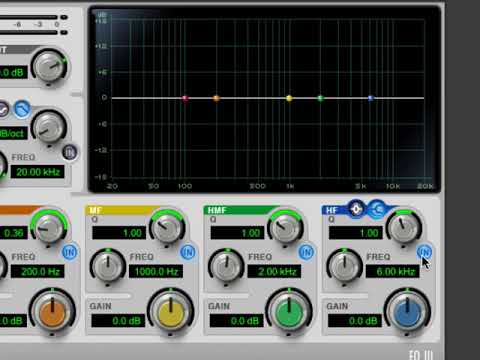Click the MF Q value field 1.00
Viewport: 480px width, 360px height.
coord(119,233)
